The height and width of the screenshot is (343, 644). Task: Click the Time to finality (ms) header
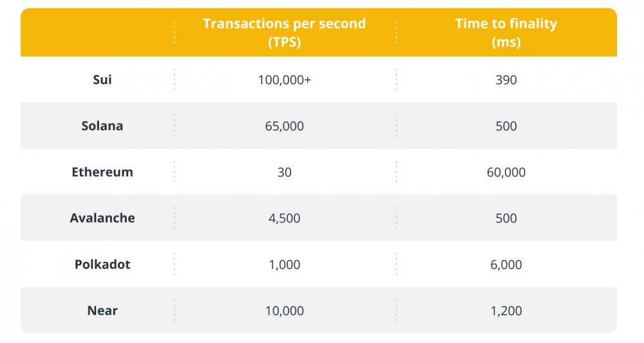pyautogui.click(x=506, y=32)
